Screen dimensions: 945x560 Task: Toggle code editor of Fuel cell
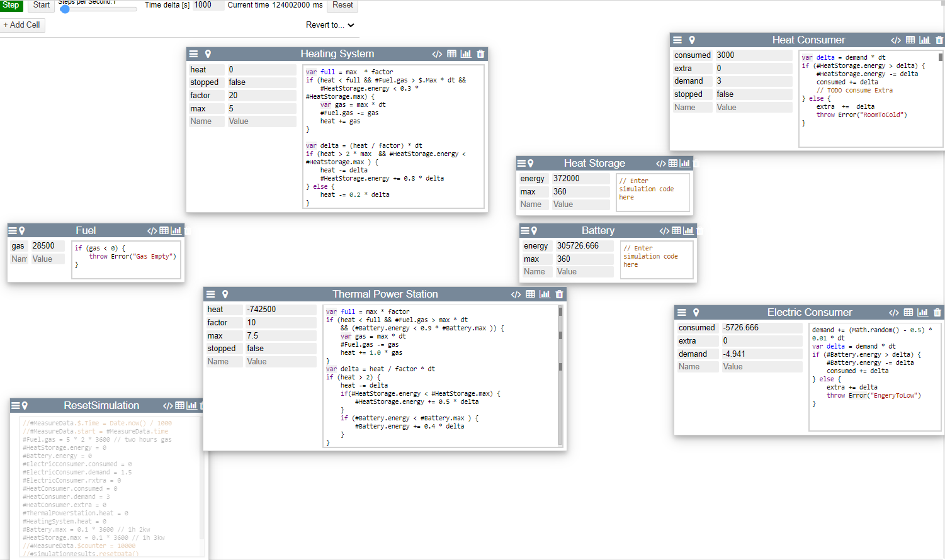click(152, 231)
